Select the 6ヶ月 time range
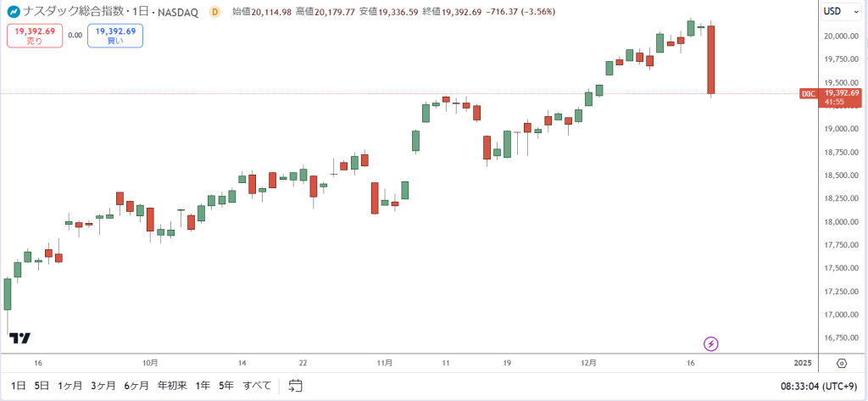The image size is (868, 401). 136,386
